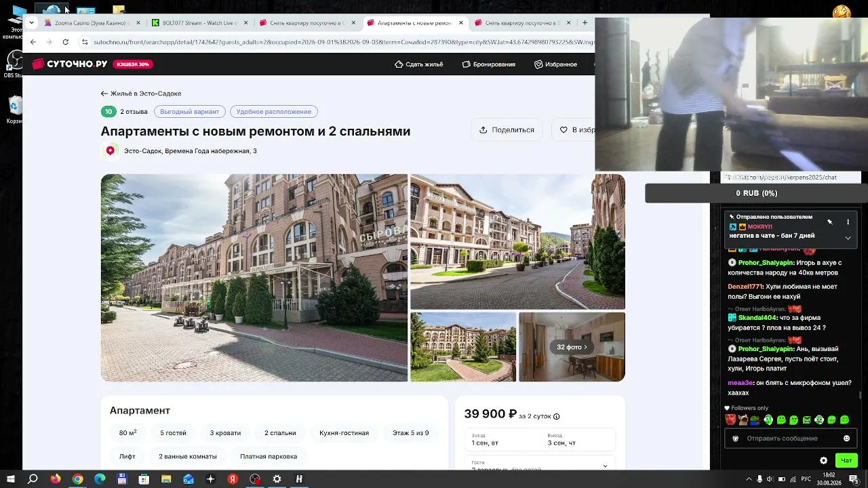Open Microsoft Edge from the taskbar
The height and width of the screenshot is (488, 868).
point(100,479)
